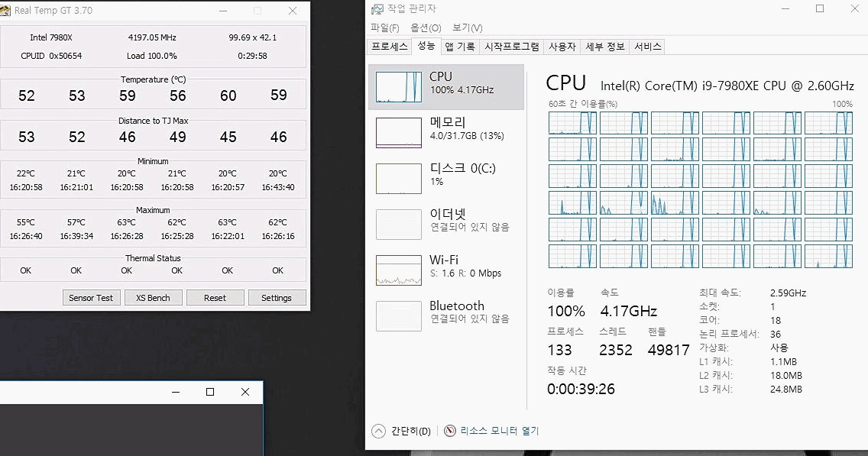Click the 60 core temperature reading
The width and height of the screenshot is (868, 456).
[228, 95]
